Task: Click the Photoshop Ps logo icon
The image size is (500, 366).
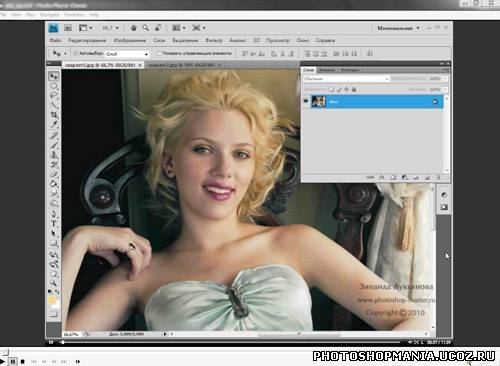Action: [53, 28]
